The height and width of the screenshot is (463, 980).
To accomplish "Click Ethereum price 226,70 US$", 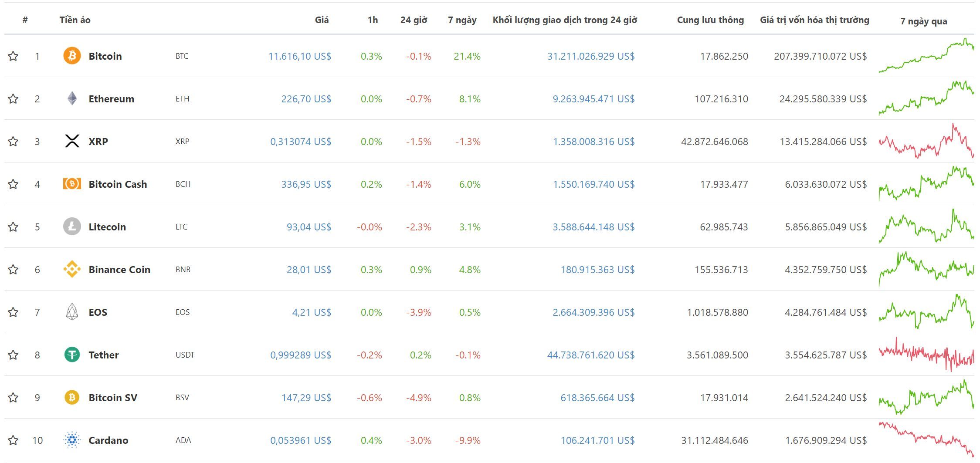I will click(x=306, y=98).
